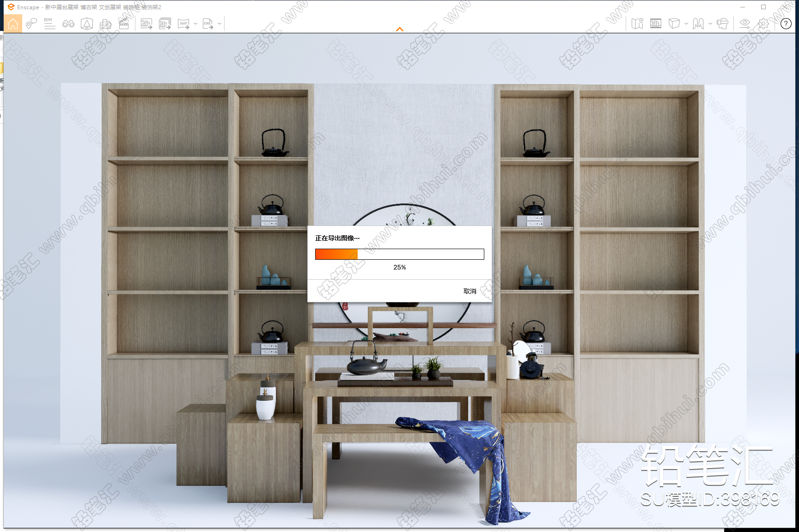Screen dimensions: 799x532
Task: Expand the rendering style cube dropdown
Action: pos(686,24)
